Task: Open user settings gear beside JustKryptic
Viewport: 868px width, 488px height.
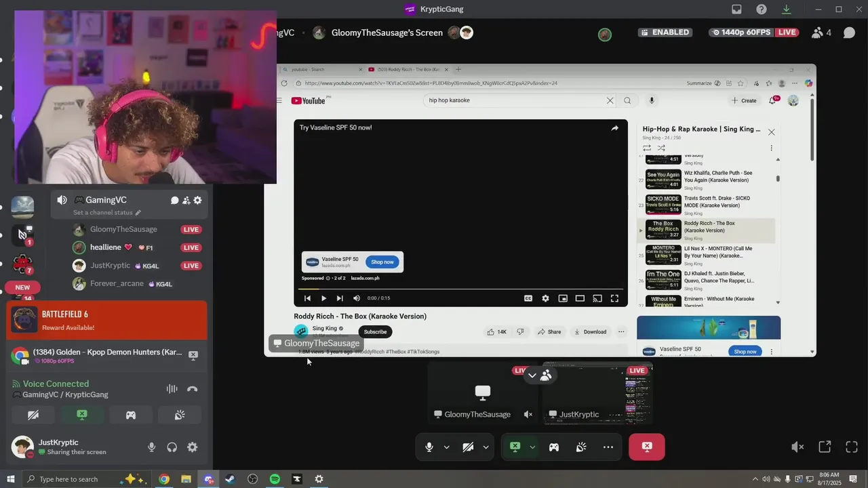Action: pyautogui.click(x=193, y=447)
